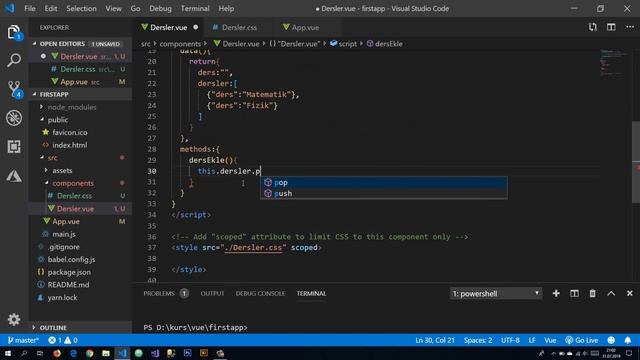
Task: Click the Go Live status bar button
Action: 582,340
